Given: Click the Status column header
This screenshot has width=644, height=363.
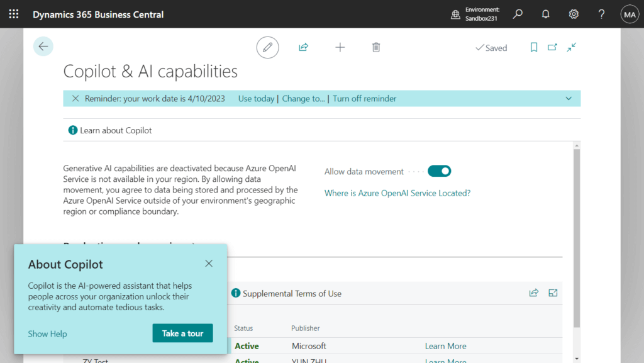Looking at the screenshot, I should coord(243,328).
